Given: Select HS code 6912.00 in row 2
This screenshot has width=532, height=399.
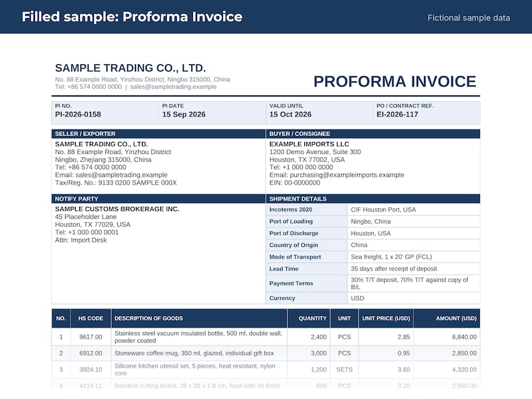Looking at the screenshot, I should tap(90, 353).
